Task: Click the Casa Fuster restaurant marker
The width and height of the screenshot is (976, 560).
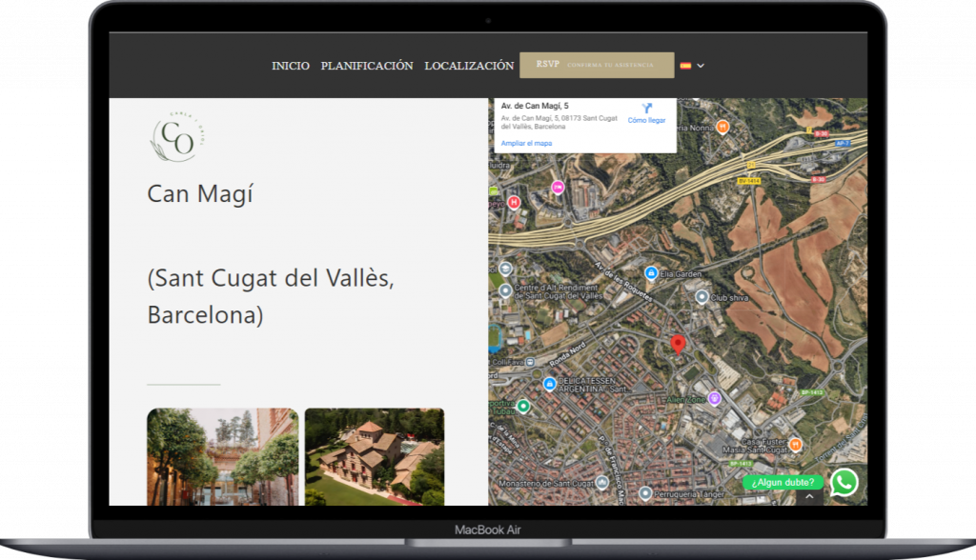Action: coord(795,444)
